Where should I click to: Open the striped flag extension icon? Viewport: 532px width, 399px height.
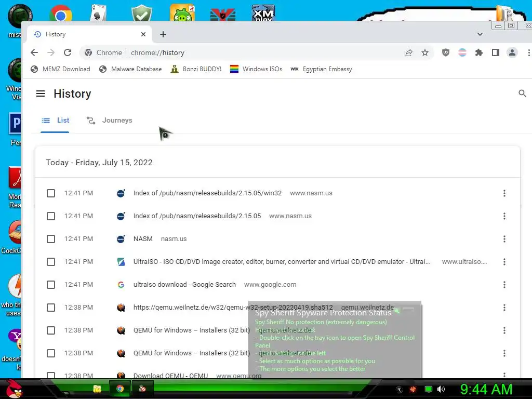(462, 52)
